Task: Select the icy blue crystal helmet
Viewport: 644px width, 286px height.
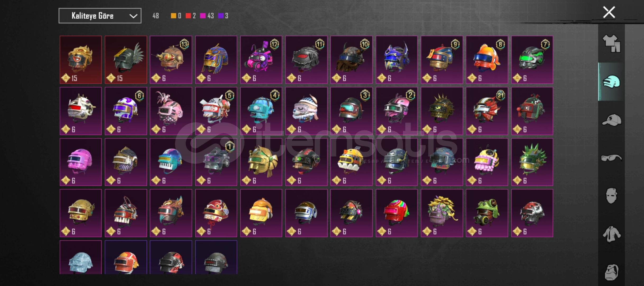Action: tap(81, 257)
